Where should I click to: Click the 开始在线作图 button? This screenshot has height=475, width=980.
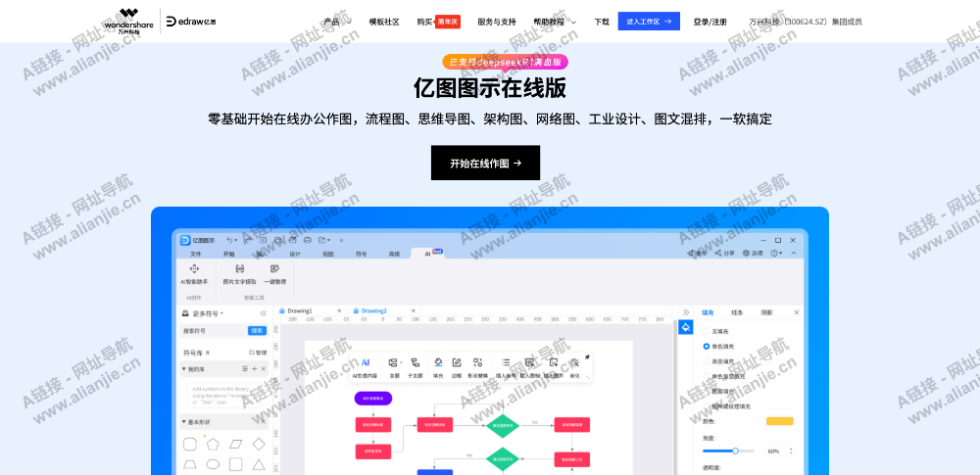pos(486,164)
